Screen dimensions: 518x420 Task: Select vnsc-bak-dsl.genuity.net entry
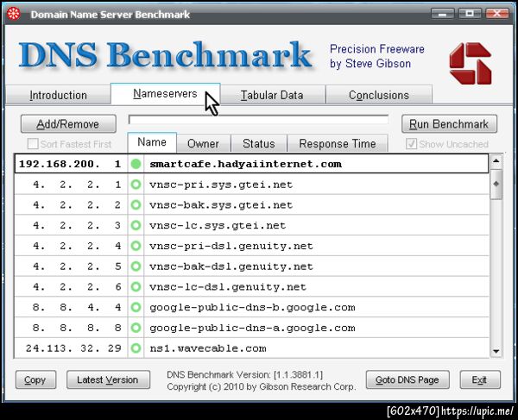251,266
